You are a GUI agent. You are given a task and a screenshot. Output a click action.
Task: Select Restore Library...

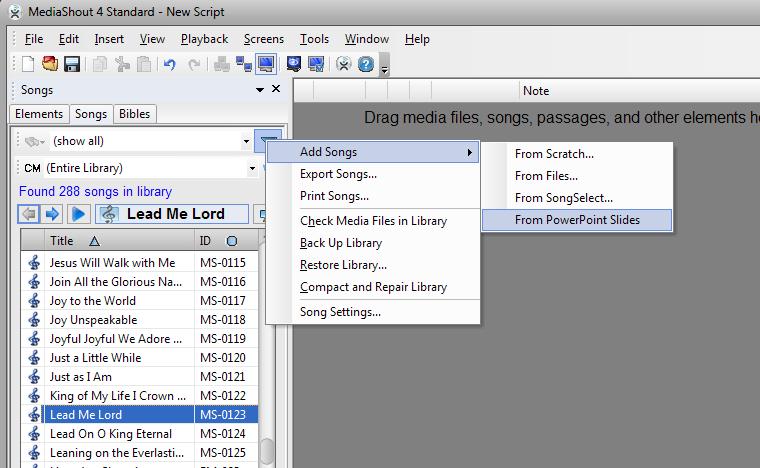click(373, 265)
